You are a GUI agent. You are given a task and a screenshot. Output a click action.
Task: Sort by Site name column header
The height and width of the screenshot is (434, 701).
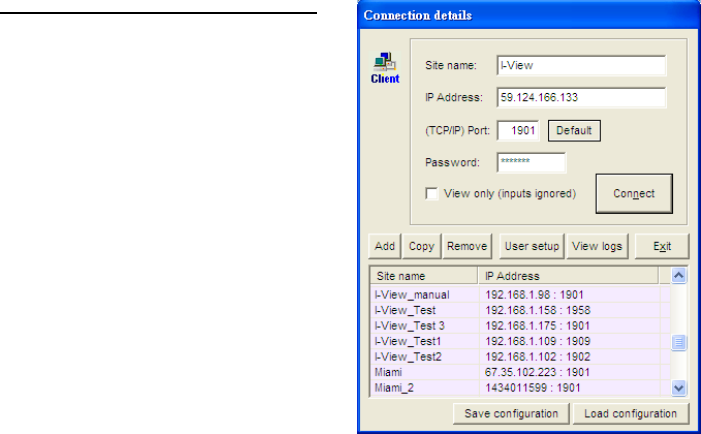click(424, 276)
